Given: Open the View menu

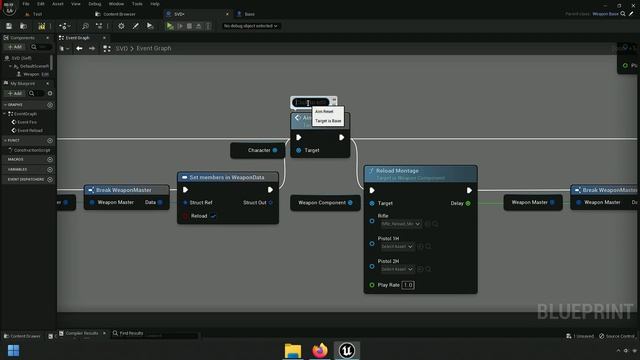Looking at the screenshot, I should 76,4.
